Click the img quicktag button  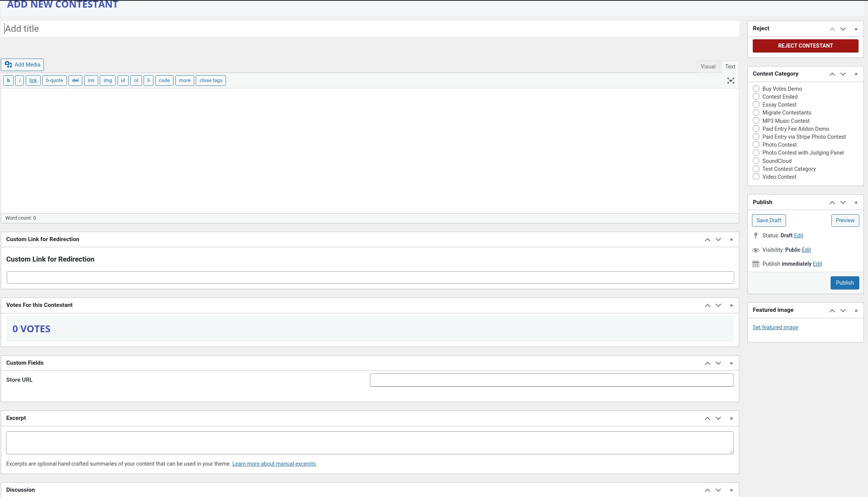(x=108, y=81)
